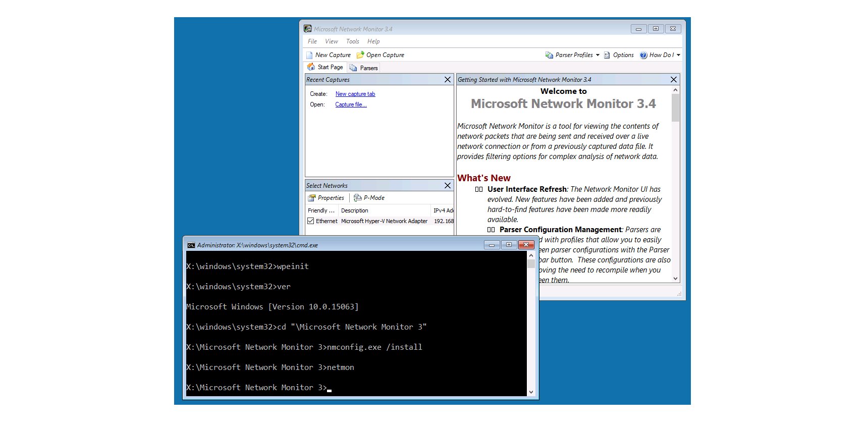Minimize the Administrator cmd.exe window
The image size is (868, 429).
coord(492,245)
